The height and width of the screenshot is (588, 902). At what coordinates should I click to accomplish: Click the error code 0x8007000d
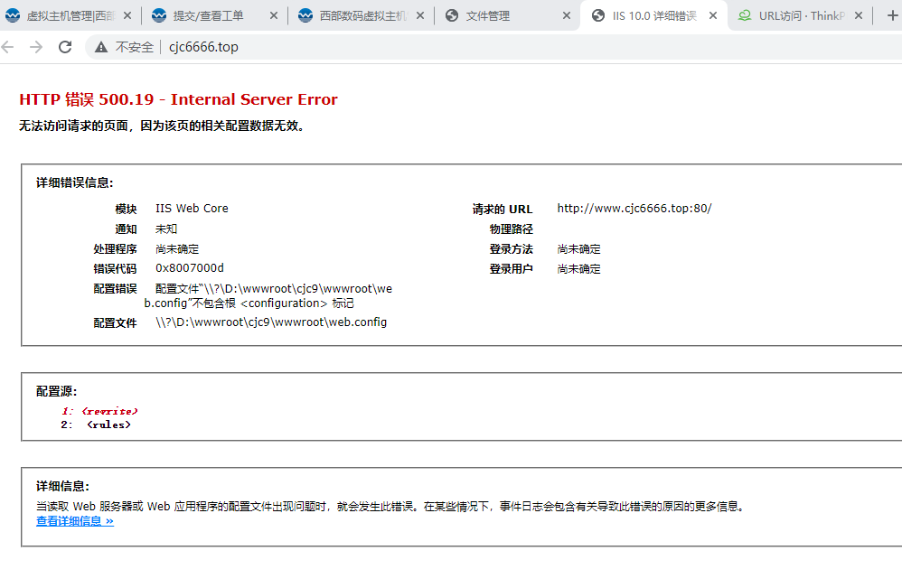click(190, 268)
